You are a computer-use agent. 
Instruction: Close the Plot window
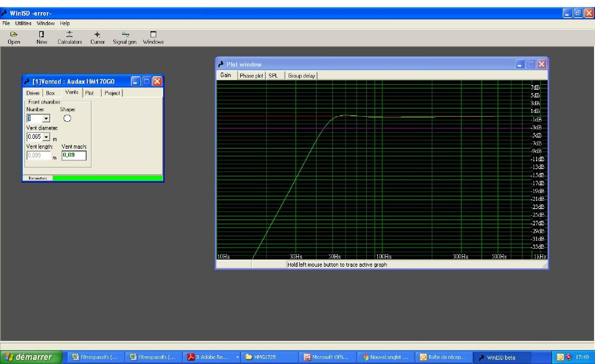542,64
